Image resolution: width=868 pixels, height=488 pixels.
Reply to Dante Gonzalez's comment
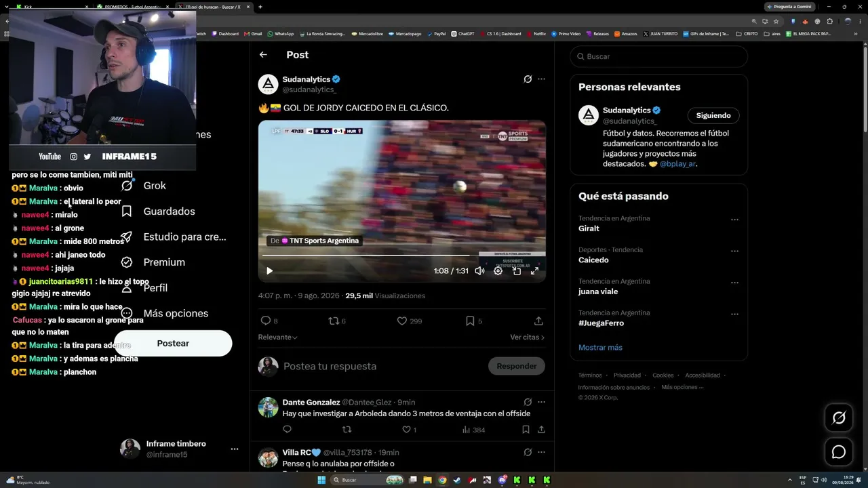pyautogui.click(x=287, y=430)
